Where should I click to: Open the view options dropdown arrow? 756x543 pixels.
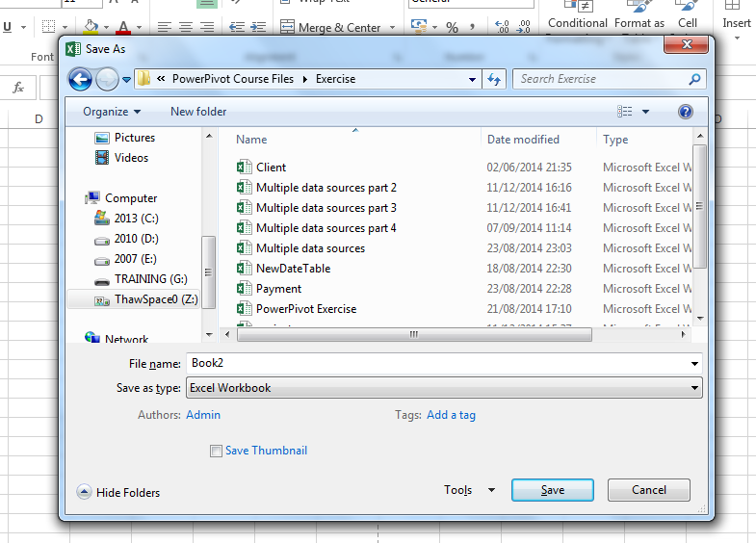click(x=645, y=112)
